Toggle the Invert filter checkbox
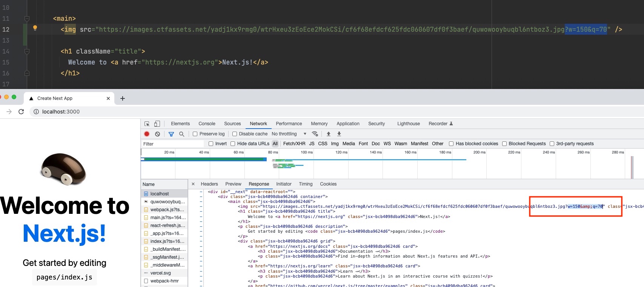The image size is (644, 287). [x=211, y=144]
